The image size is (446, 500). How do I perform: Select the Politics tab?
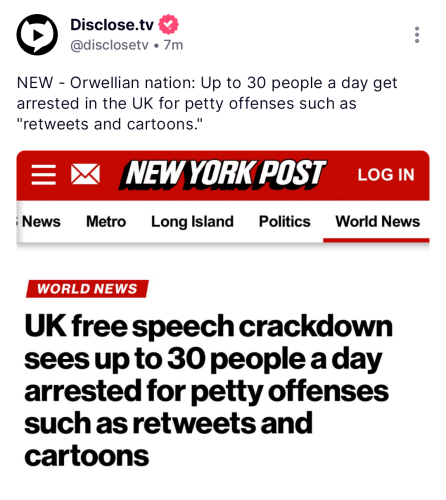pos(285,222)
